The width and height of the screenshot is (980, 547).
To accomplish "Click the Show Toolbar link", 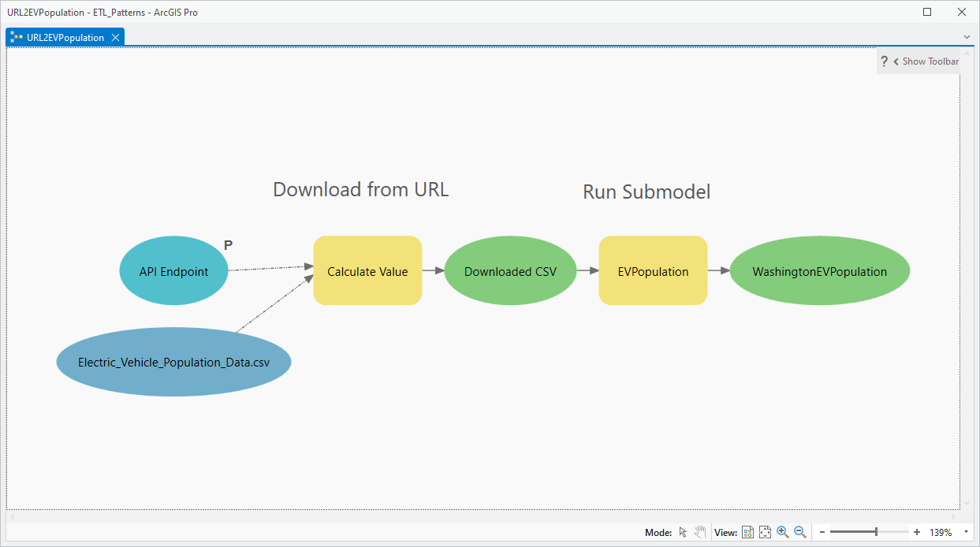I will [930, 61].
